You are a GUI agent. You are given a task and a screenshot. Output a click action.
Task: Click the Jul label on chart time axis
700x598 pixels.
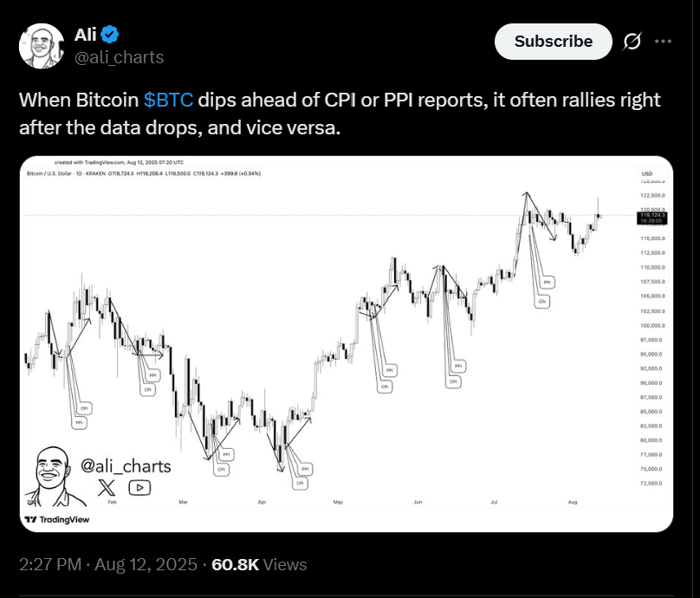(494, 502)
